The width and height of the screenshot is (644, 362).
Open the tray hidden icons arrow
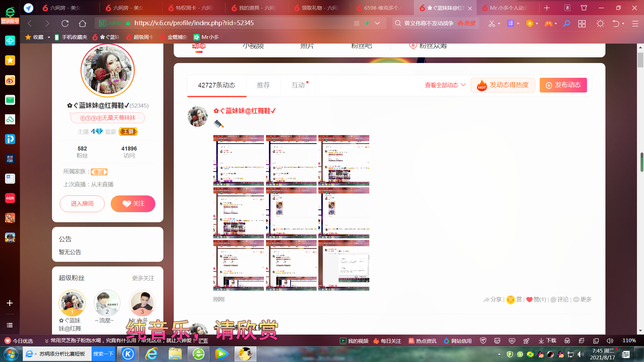pos(499,354)
